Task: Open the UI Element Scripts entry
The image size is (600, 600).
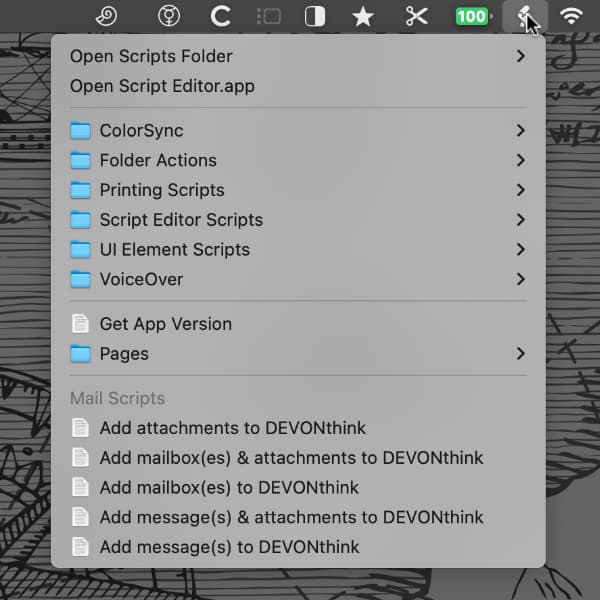Action: (298, 250)
